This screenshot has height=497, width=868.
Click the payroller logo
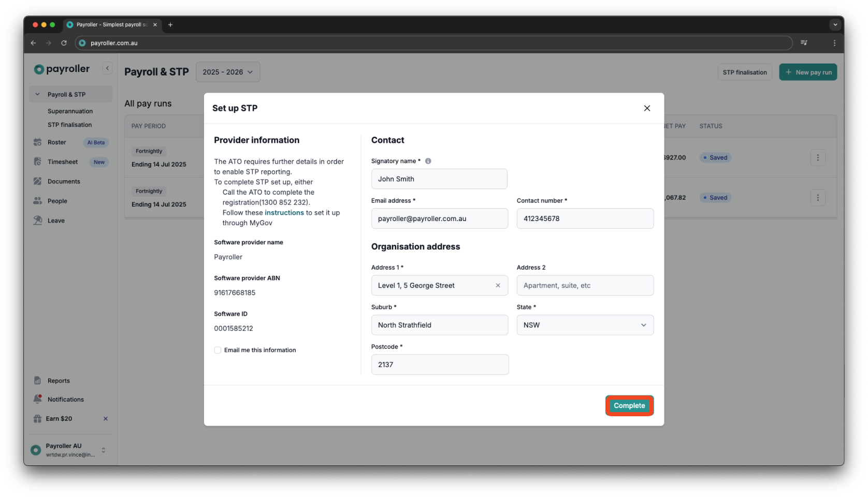62,69
